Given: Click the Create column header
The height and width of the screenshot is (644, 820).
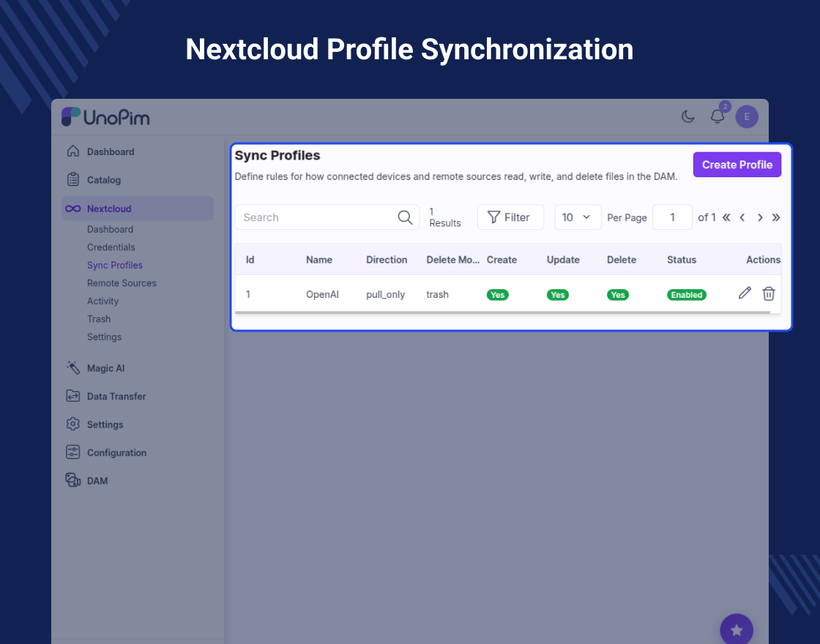Looking at the screenshot, I should pos(502,260).
